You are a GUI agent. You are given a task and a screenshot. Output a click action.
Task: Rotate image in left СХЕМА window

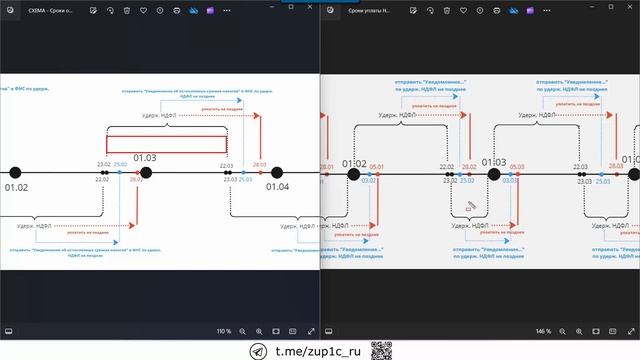[110, 11]
